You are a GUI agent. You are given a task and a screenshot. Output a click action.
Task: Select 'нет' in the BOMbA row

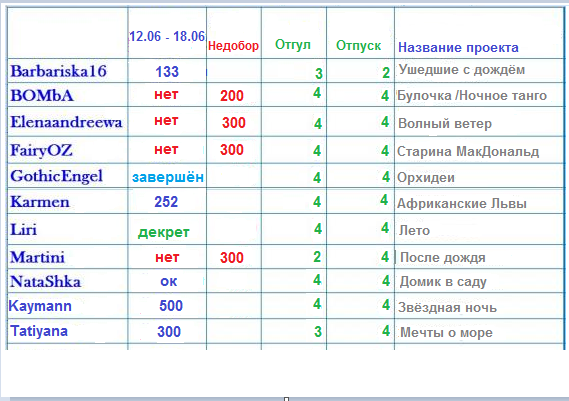pos(166,94)
